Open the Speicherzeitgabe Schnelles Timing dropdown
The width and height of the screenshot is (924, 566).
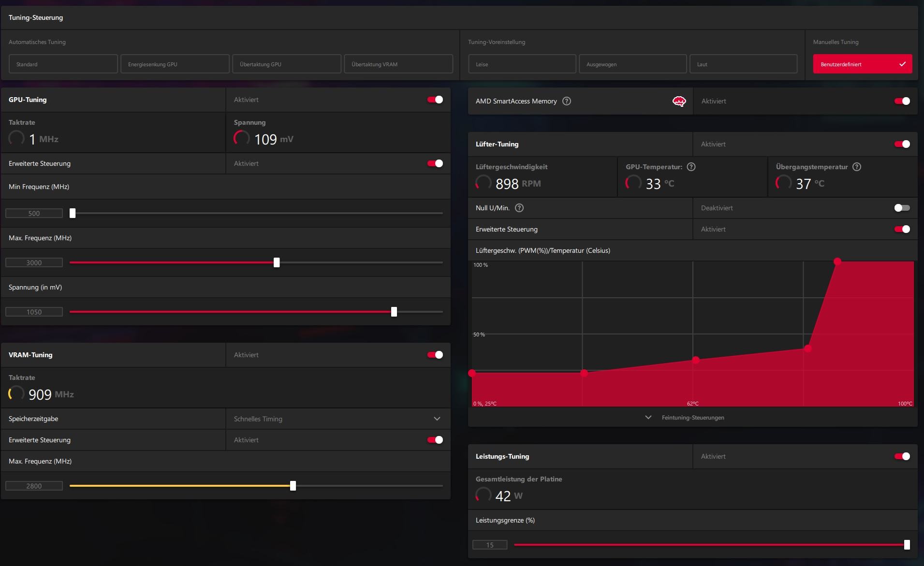(x=338, y=419)
